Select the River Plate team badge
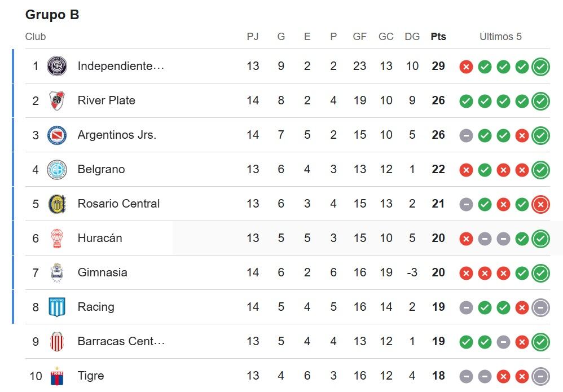563x392 pixels. pyautogui.click(x=56, y=100)
